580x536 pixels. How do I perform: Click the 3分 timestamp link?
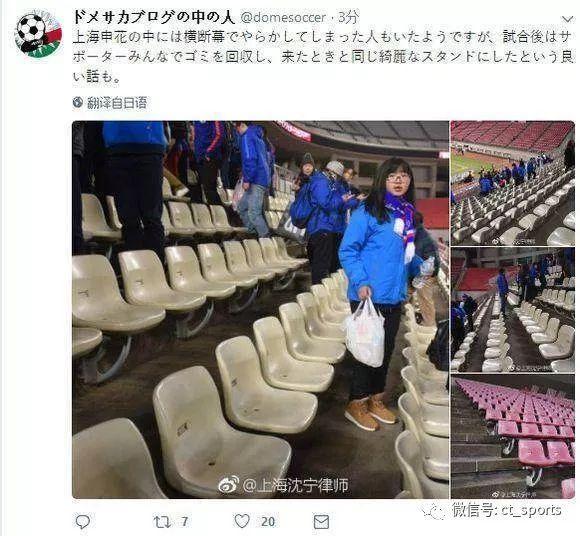click(x=348, y=17)
